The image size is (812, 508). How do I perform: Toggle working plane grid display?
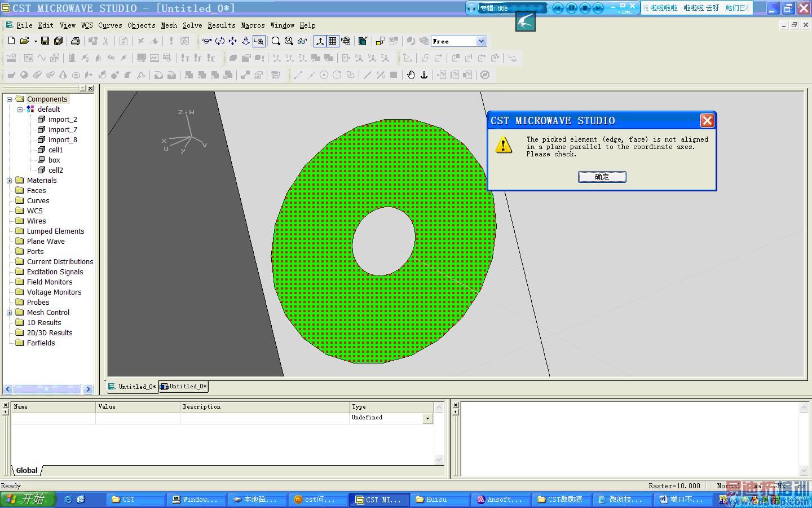pos(333,41)
